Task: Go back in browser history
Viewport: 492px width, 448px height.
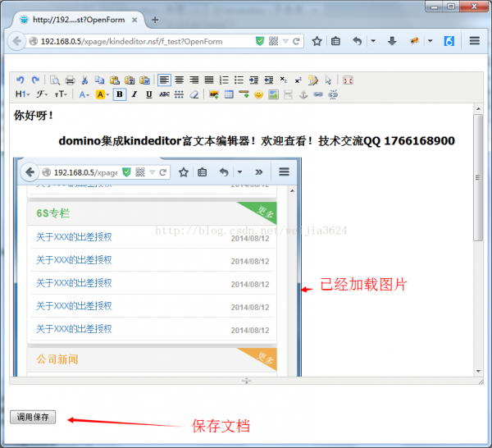Action: pos(16,41)
